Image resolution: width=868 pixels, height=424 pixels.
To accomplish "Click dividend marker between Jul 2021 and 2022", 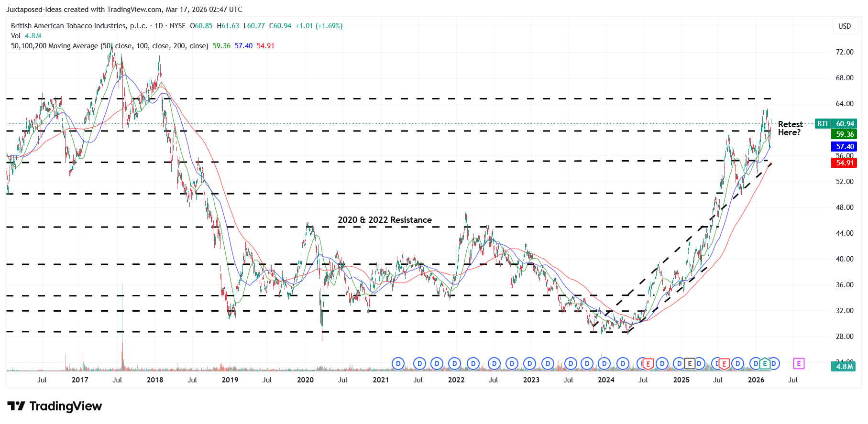I will click(x=437, y=364).
